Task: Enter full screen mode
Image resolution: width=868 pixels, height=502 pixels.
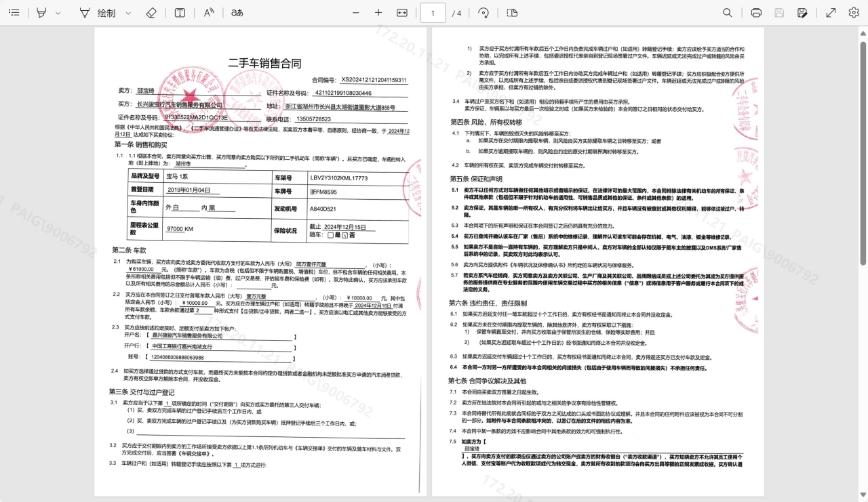Action: click(831, 13)
